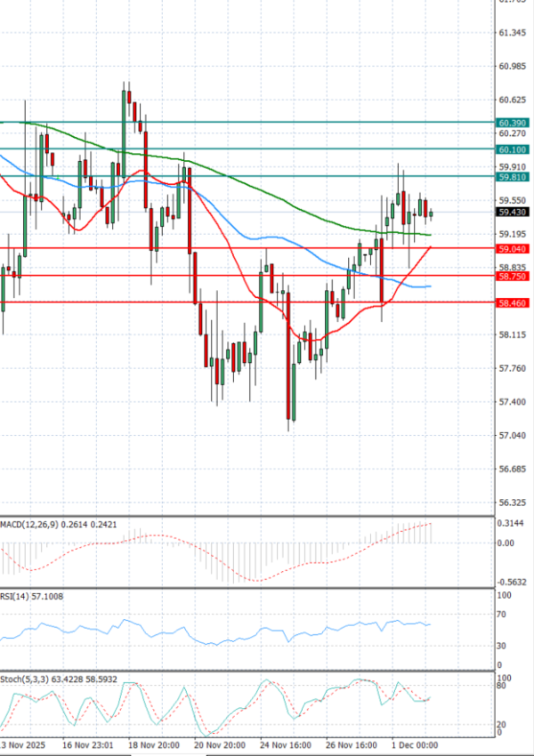The width and height of the screenshot is (534, 756).
Task: Click the MACD(12,26,9) indicator label
Action: pos(32,525)
